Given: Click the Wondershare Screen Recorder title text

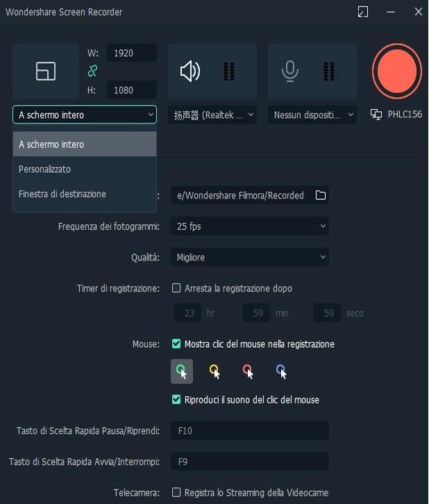Looking at the screenshot, I should coord(64,12).
